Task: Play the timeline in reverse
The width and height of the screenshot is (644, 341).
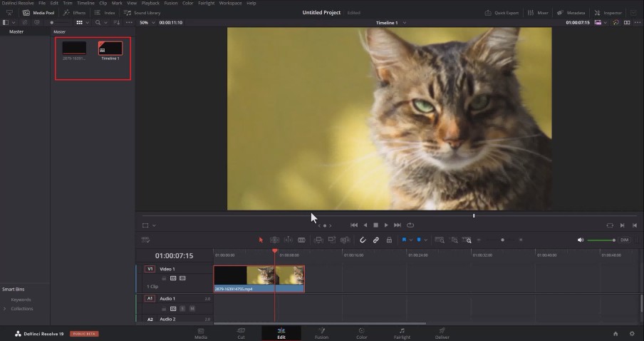Action: click(x=365, y=225)
